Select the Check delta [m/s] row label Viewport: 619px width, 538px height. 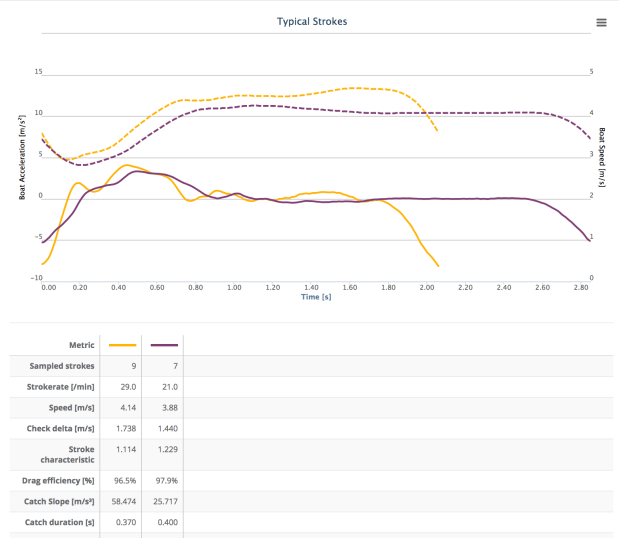tap(62, 429)
